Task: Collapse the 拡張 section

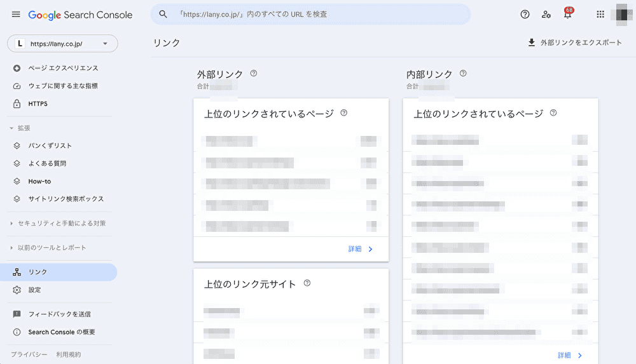Action: [x=20, y=128]
